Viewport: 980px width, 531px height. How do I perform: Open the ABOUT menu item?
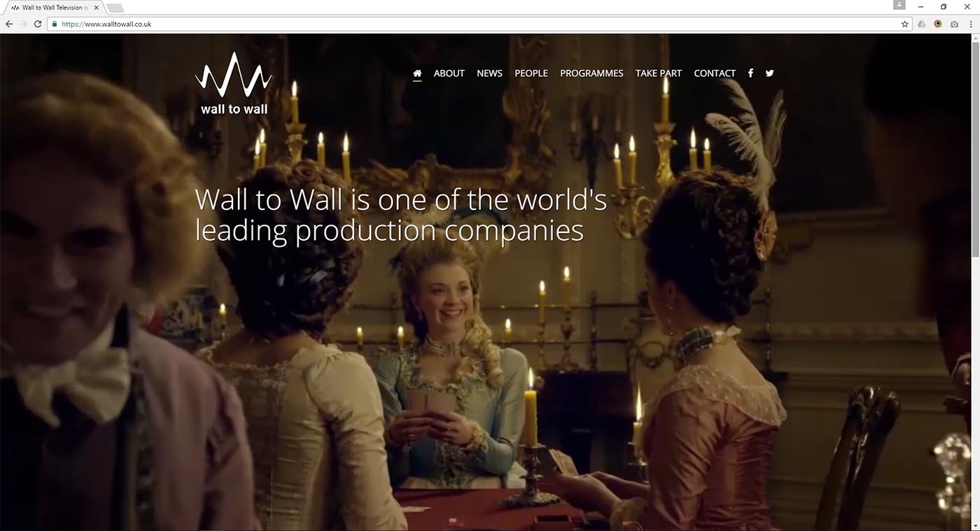coord(449,73)
